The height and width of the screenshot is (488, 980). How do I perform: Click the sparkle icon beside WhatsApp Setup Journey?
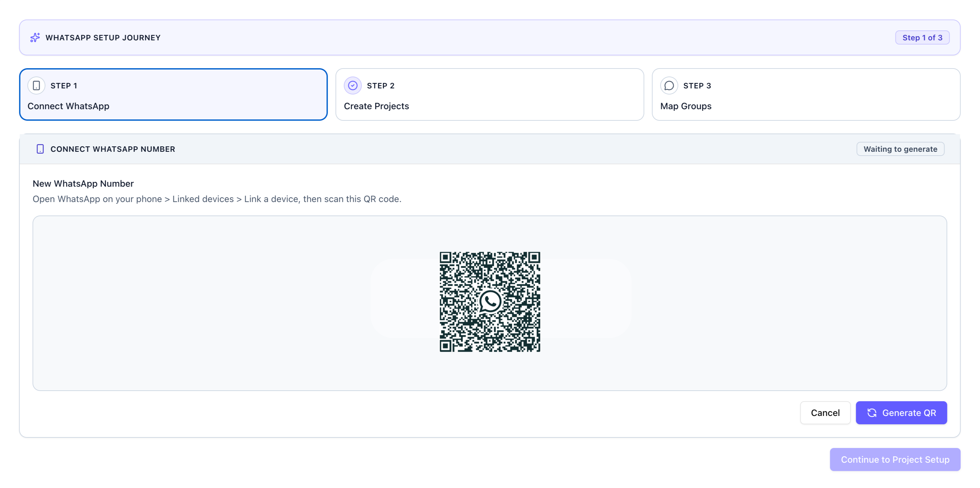(35, 38)
